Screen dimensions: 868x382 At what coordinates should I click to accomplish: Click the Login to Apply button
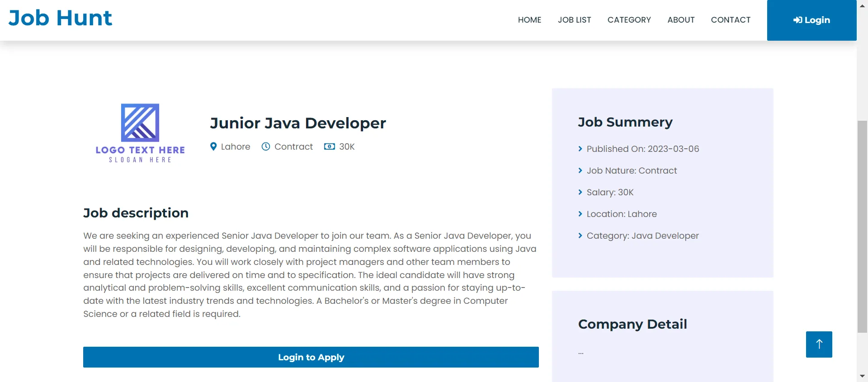point(311,357)
